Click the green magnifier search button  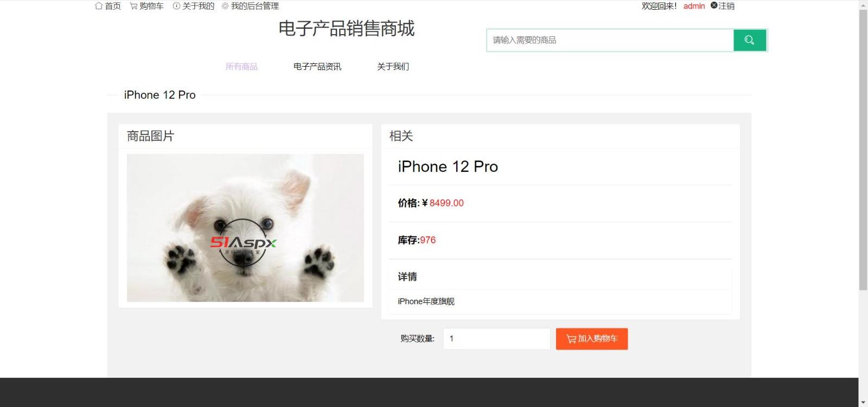[750, 40]
